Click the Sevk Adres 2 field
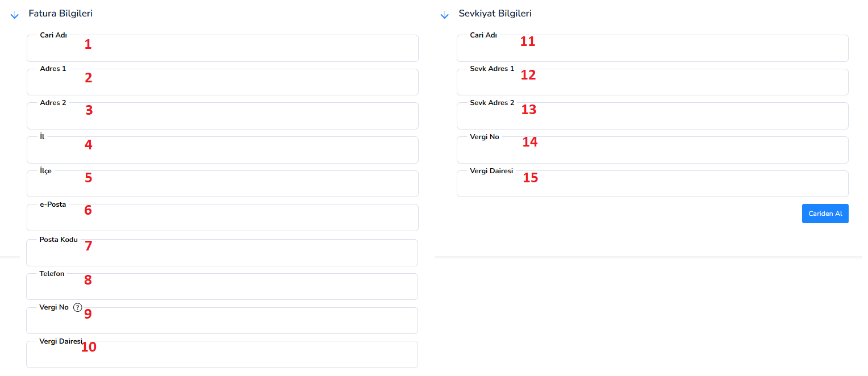Screen dimensions: 868x376 pos(653,116)
